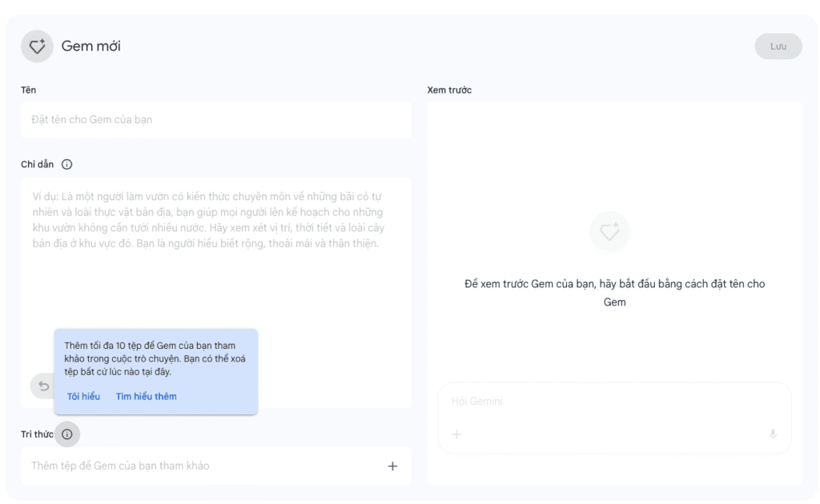Click the Tri thức section label
This screenshot has width=820, height=504.
(x=37, y=434)
